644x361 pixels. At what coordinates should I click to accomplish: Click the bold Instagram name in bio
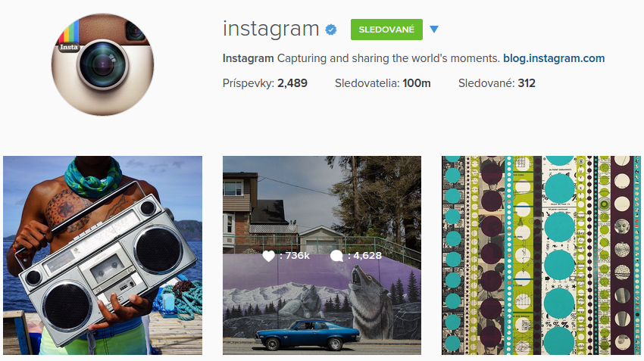[x=248, y=58]
